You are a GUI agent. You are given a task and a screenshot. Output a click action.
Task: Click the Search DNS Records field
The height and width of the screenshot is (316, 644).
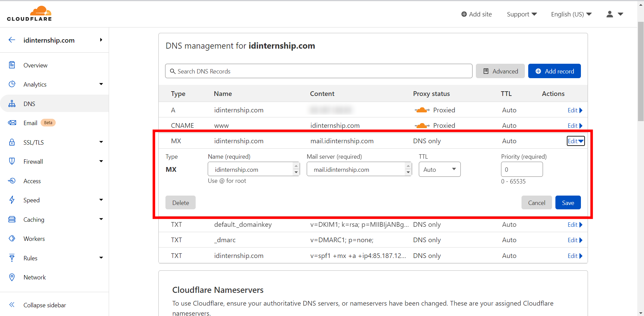[x=318, y=71]
